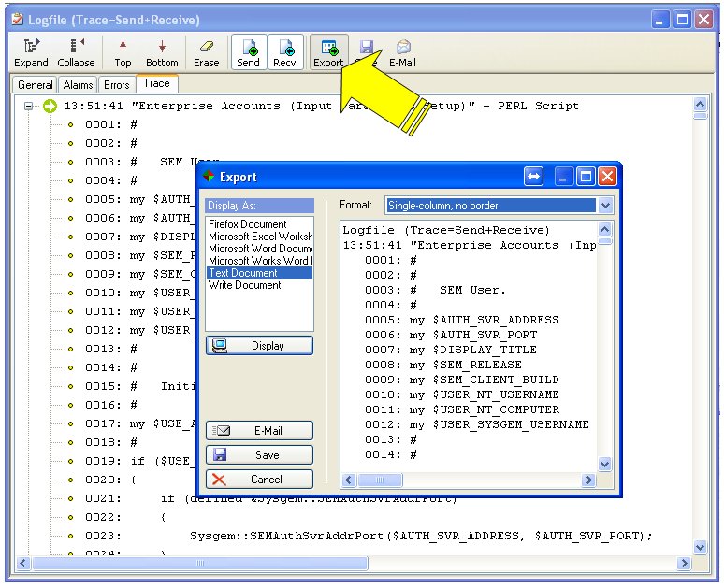Switch to the Alarms tab
Viewport: 724px width, 588px height.
click(79, 85)
